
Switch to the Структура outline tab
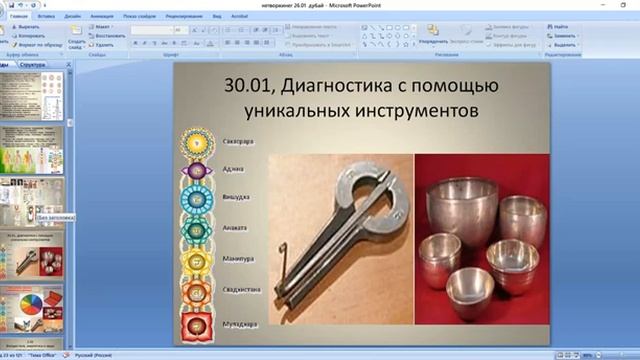[x=32, y=65]
